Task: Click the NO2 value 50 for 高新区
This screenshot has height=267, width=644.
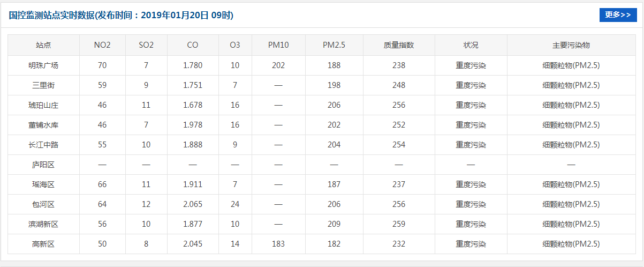Action: (x=102, y=244)
